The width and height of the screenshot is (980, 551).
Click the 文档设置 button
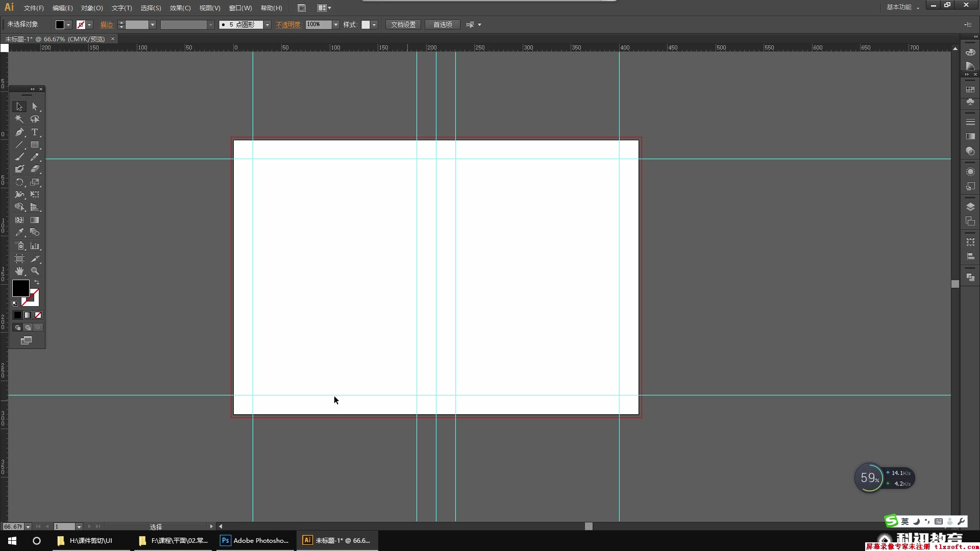[x=404, y=24]
